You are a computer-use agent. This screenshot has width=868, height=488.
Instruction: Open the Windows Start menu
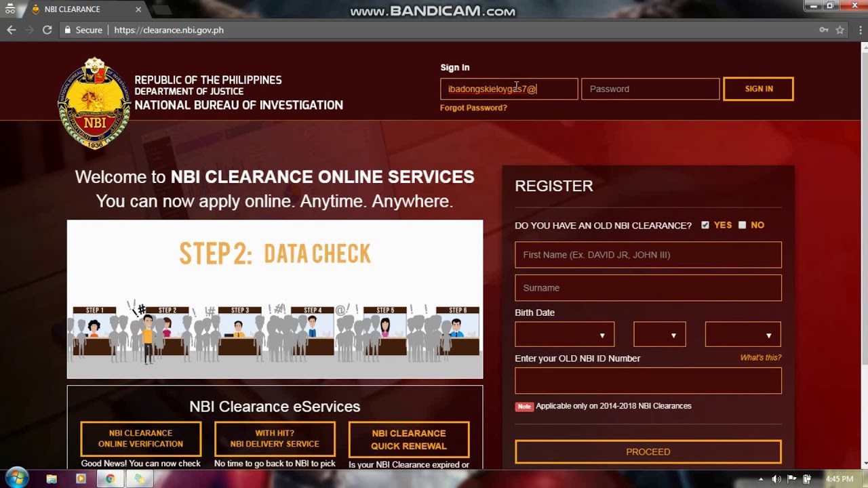pos(16,478)
